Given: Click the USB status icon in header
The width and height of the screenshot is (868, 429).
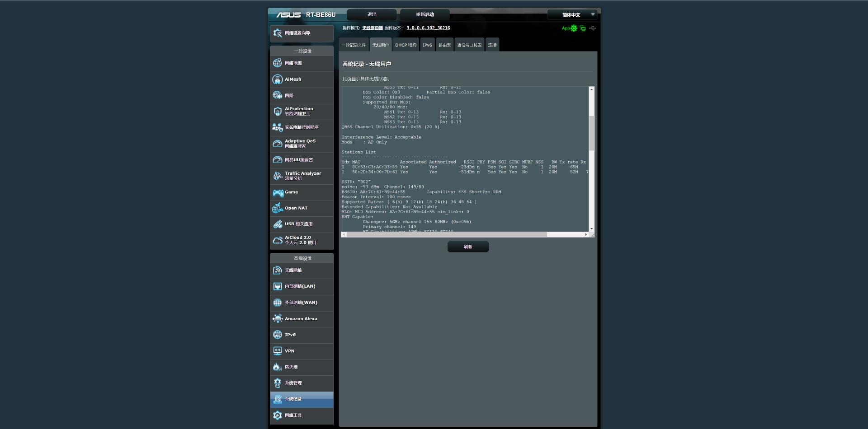Looking at the screenshot, I should [x=593, y=28].
